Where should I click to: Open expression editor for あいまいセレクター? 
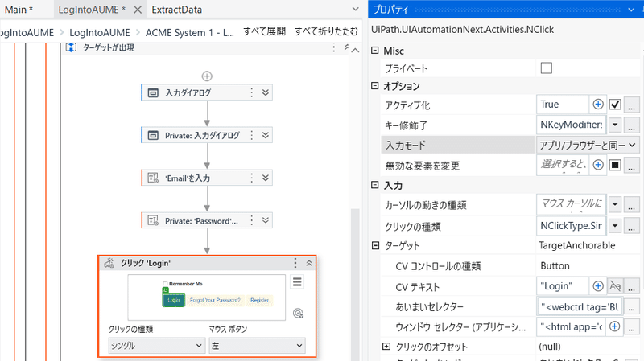(x=632, y=306)
